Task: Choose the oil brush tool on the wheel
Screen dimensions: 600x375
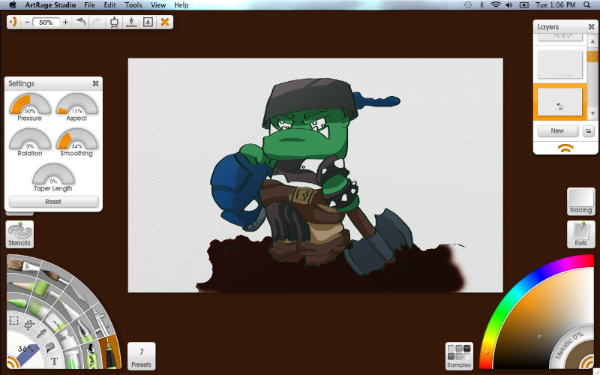Action: [24, 265]
